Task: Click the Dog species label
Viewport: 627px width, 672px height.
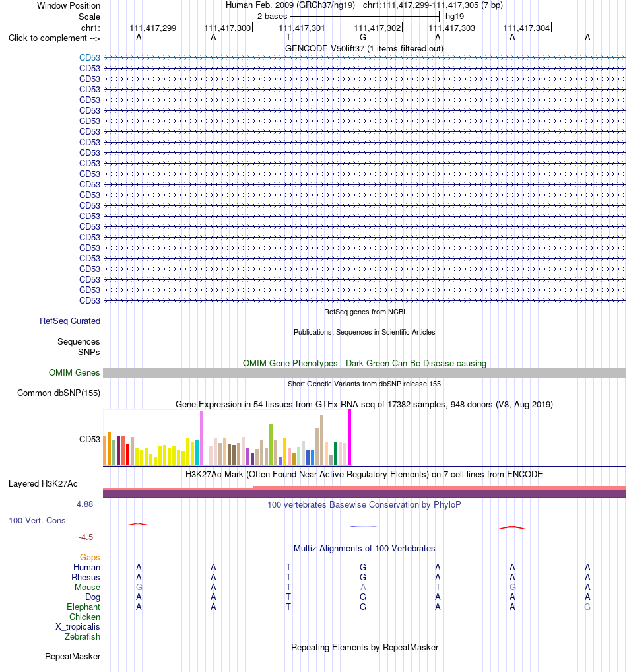Action: pos(92,597)
